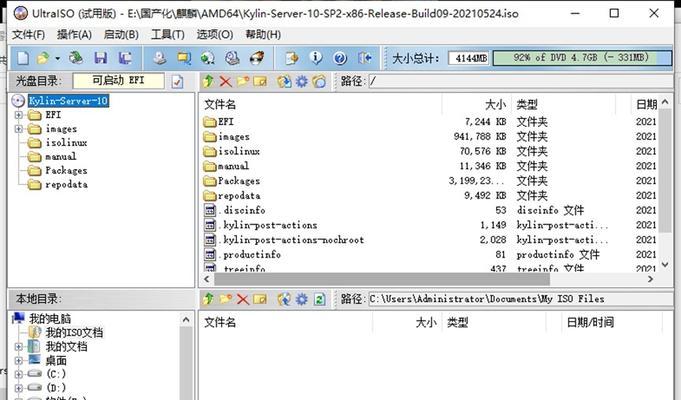Click the Make CD/DVD image drive icon
This screenshot has height=400, width=681.
pyautogui.click(x=159, y=58)
